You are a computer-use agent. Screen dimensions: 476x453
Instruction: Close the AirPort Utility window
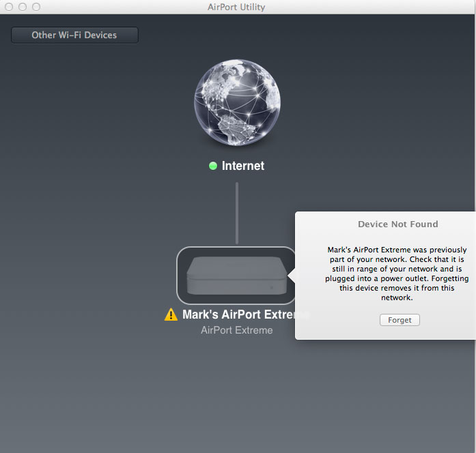pos(9,7)
